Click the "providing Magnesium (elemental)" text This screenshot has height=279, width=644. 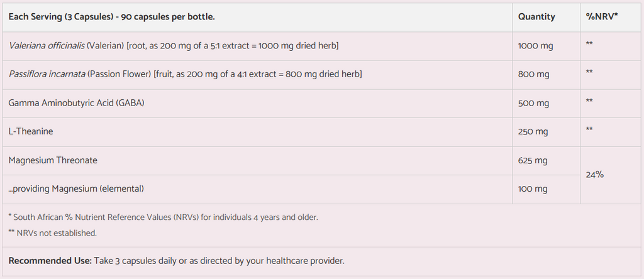click(x=76, y=189)
